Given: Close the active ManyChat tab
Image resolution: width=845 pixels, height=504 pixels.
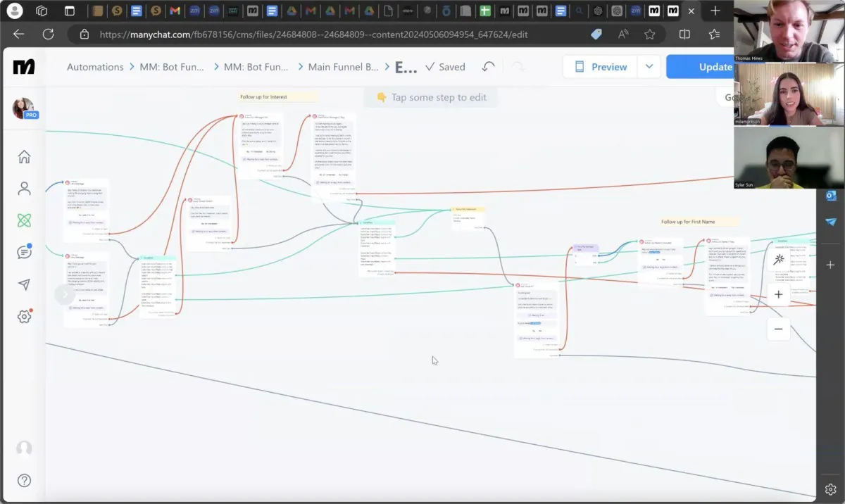Looking at the screenshot, I should click(x=692, y=11).
